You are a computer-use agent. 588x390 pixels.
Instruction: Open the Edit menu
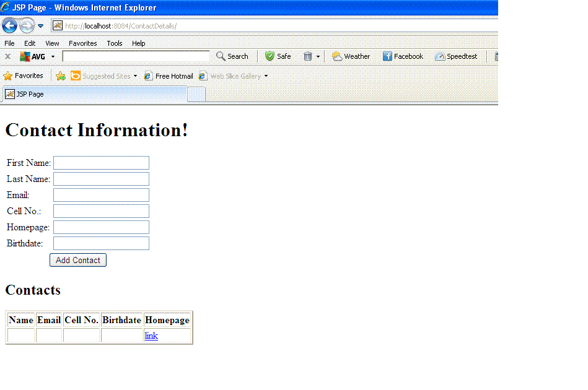[30, 43]
